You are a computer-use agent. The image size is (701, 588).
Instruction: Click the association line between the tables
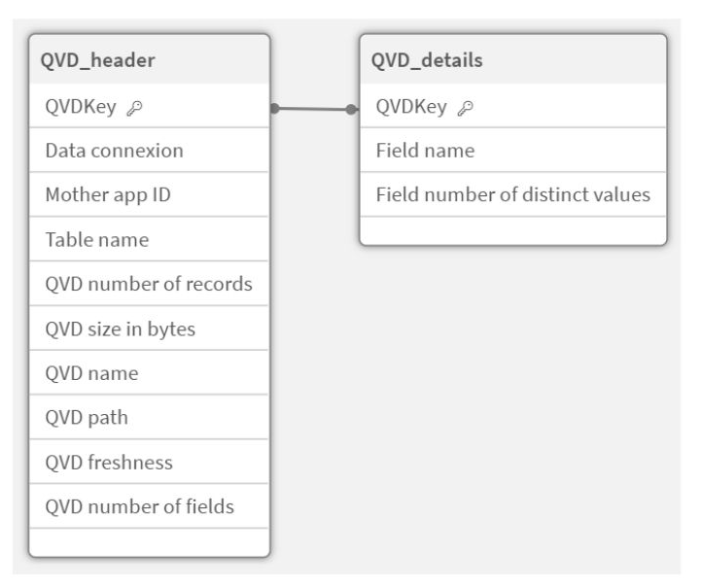(x=314, y=109)
